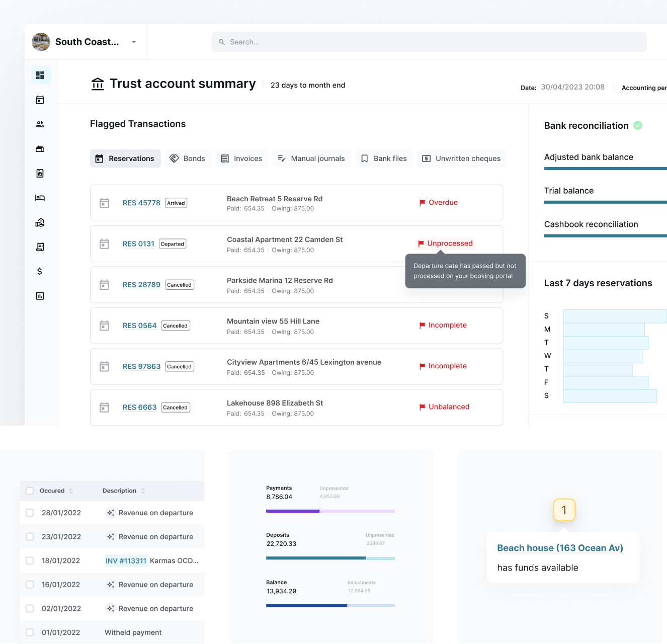Open the dashboard icon in sidebar
The image size is (667, 644).
tap(40, 75)
